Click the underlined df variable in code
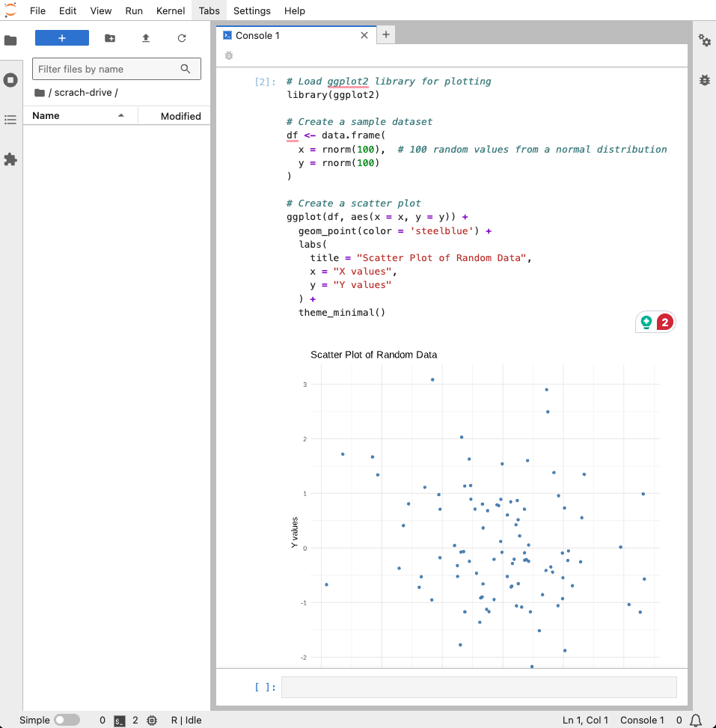Screen dimensions: 716x728 click(x=292, y=135)
